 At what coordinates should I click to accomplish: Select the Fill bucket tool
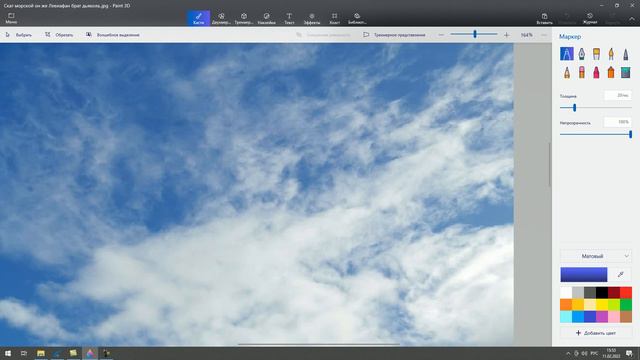(x=625, y=73)
